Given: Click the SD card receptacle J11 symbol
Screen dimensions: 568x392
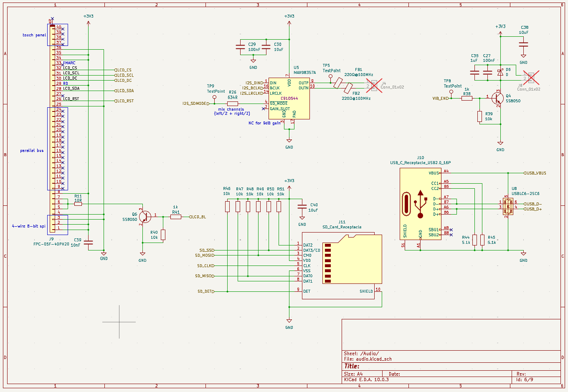Looking at the screenshot, I should point(342,265).
